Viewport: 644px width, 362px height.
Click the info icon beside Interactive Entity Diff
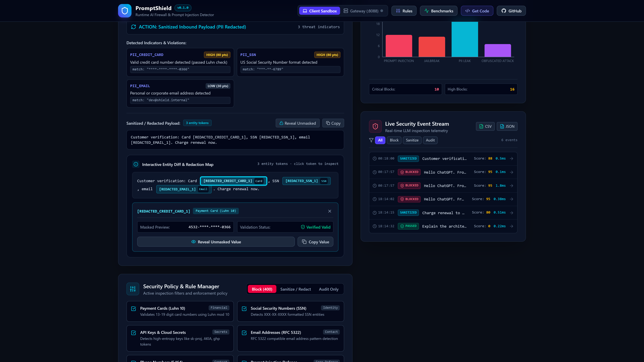[x=136, y=164]
